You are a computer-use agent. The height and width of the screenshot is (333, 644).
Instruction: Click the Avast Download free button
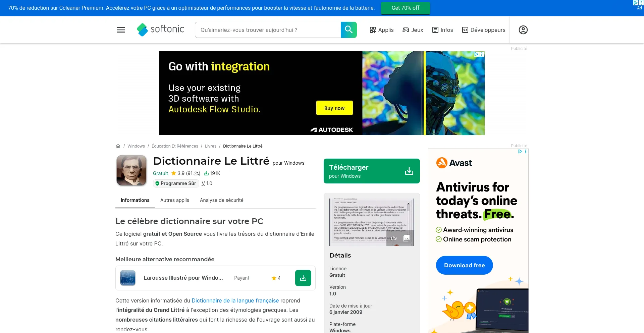point(465,265)
